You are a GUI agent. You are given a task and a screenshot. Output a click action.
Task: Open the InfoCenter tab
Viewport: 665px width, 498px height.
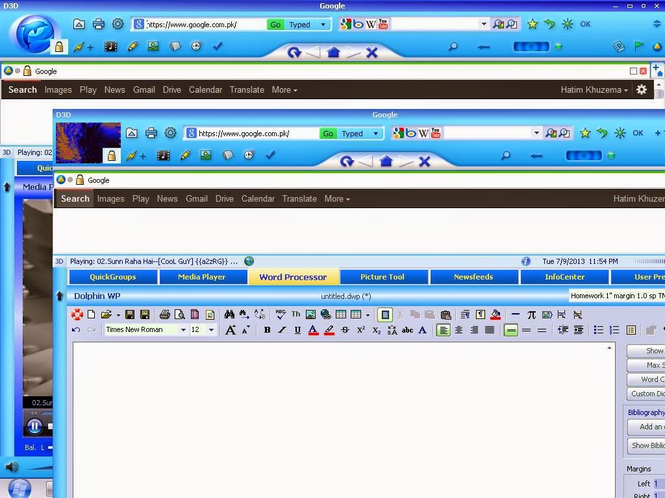pos(565,277)
